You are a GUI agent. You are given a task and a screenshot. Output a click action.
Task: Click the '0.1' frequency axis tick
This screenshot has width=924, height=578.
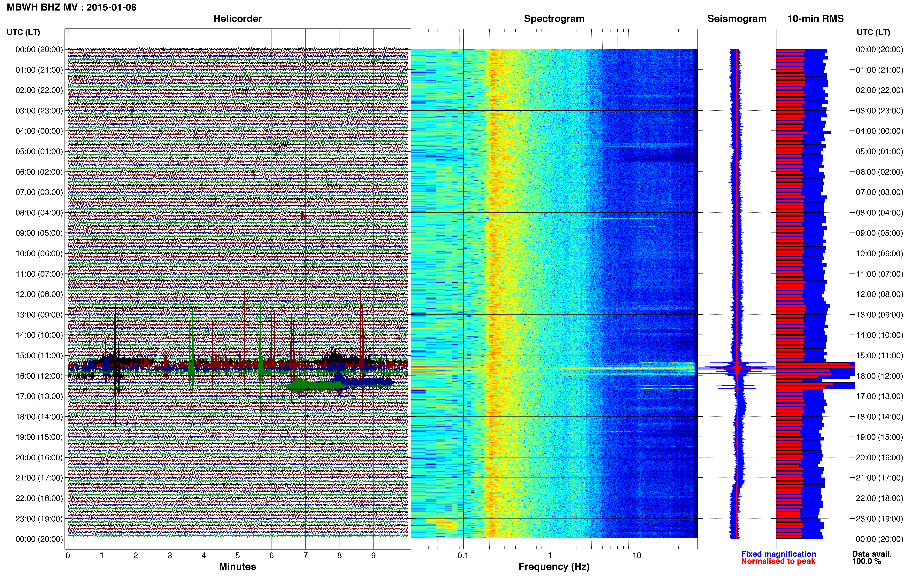(x=463, y=555)
